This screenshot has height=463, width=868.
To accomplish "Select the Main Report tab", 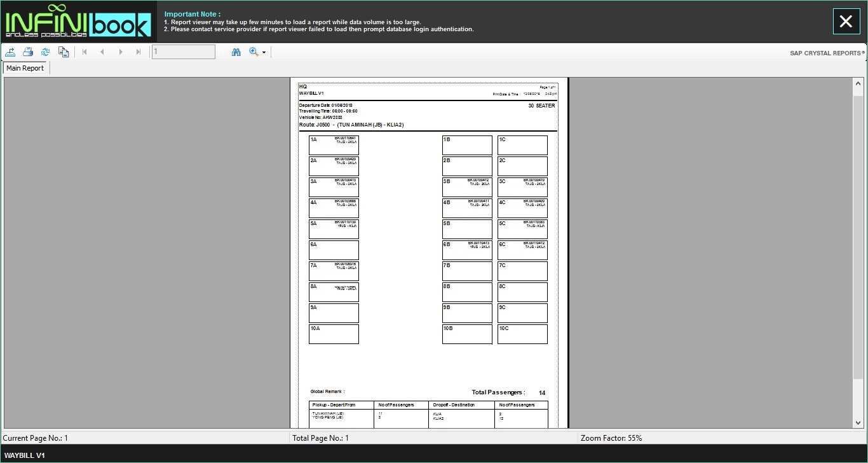I will [25, 68].
